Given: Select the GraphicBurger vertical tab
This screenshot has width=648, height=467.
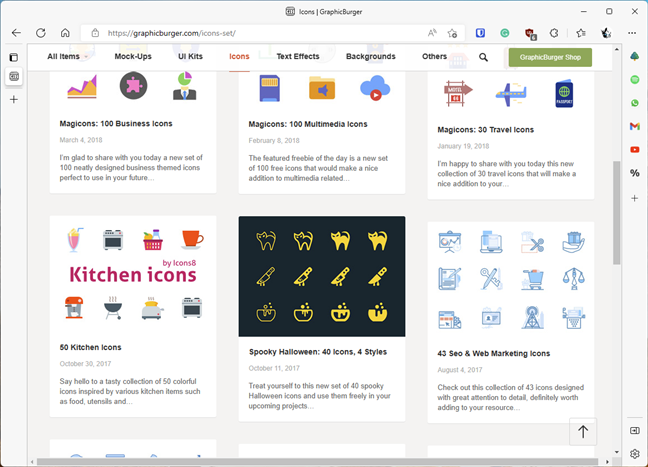Looking at the screenshot, I should point(14,76).
